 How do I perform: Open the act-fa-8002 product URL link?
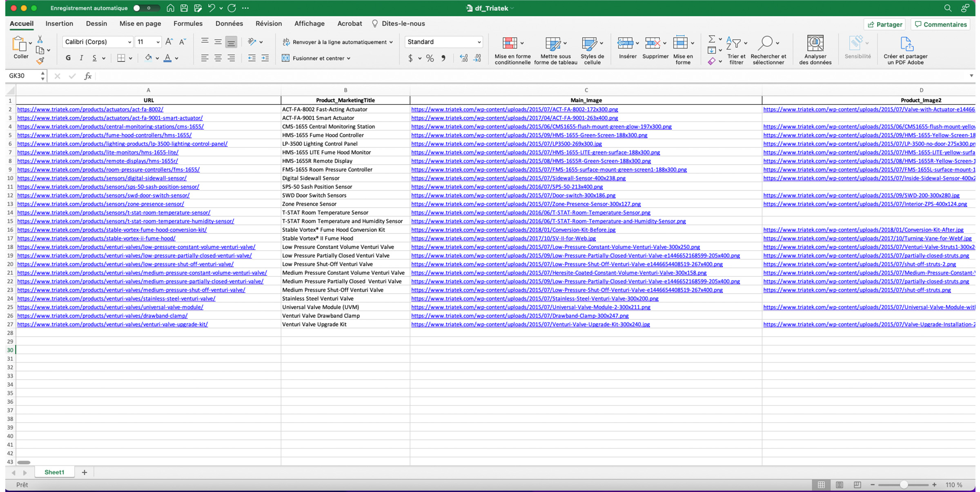pyautogui.click(x=90, y=109)
